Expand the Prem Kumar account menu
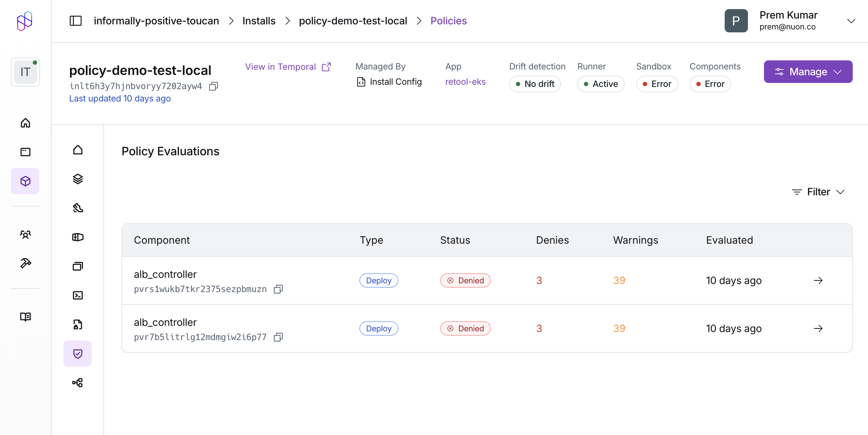This screenshot has width=868, height=435. (x=851, y=21)
